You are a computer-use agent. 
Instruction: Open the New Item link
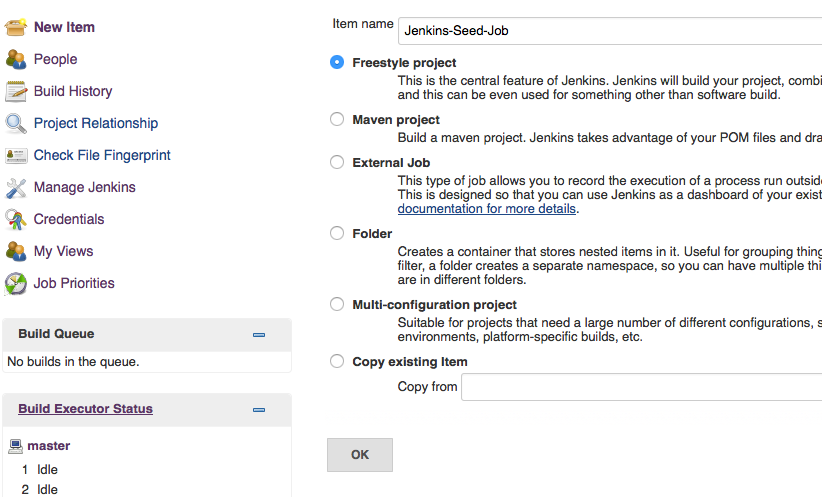tap(64, 27)
